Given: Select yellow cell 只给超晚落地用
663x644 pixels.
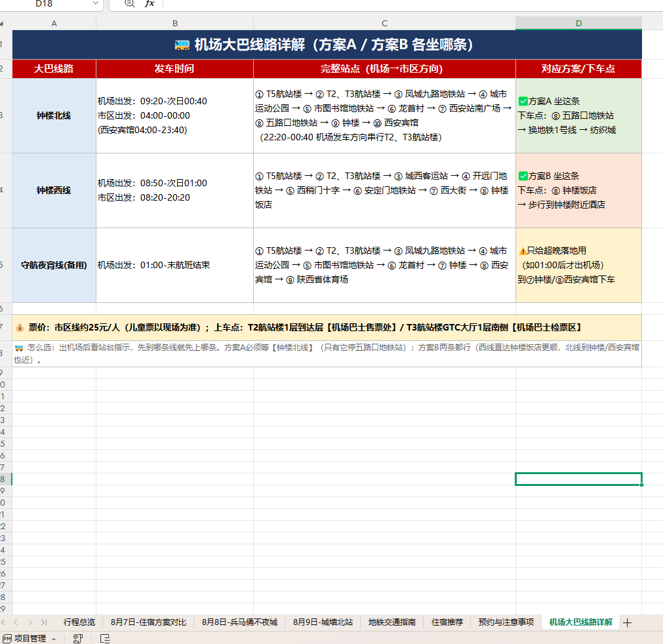Looking at the screenshot, I should point(578,265).
